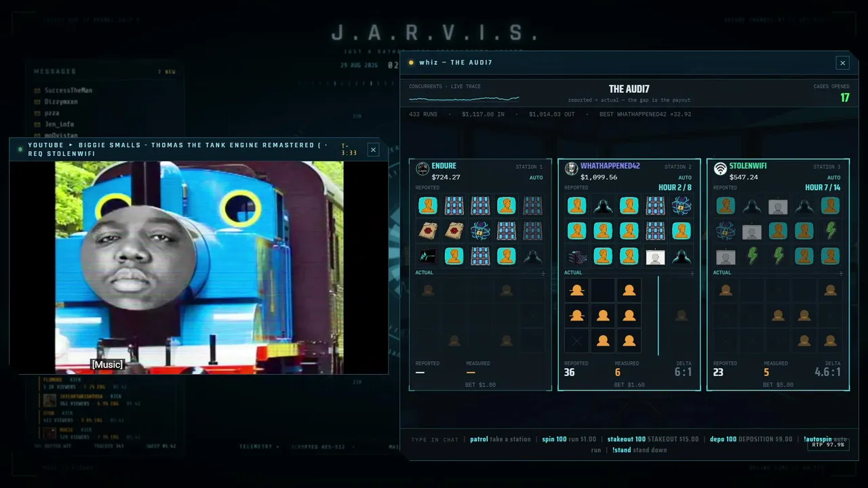Expand the divider icon in WHATHAPPENED42's ACTUAL row
868x488 pixels.
(692, 273)
